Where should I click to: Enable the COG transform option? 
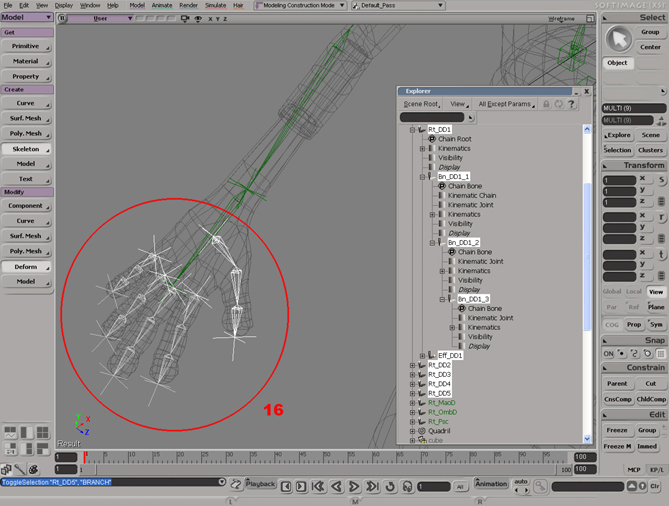pos(610,324)
